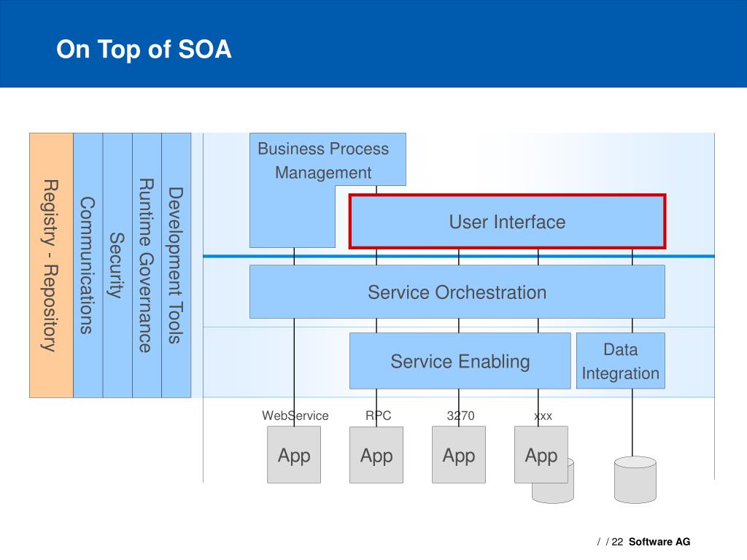
Task: Select the Communications vertical column
Action: tap(88, 265)
